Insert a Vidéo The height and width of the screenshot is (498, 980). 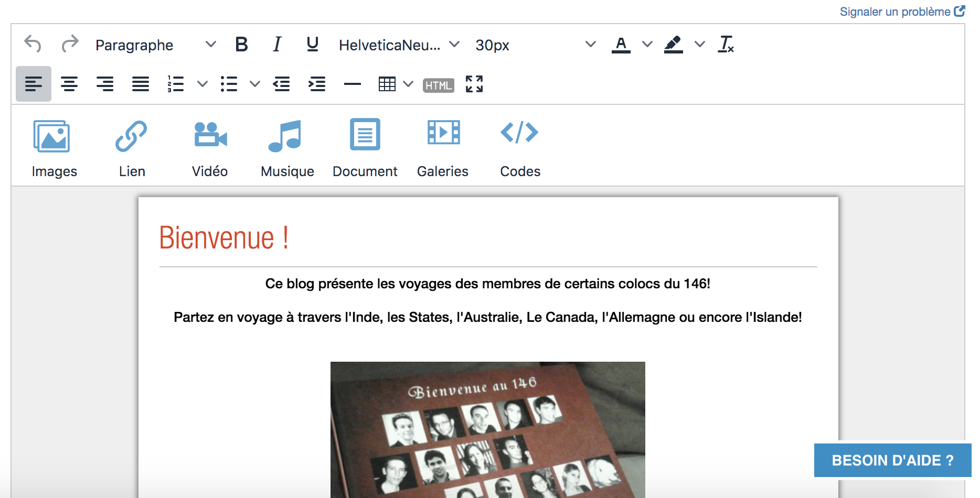(x=210, y=148)
